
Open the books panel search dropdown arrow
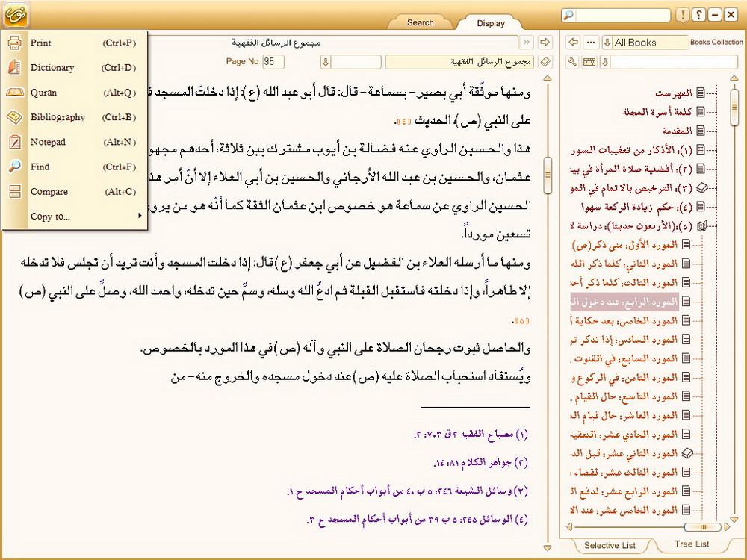pos(605,62)
